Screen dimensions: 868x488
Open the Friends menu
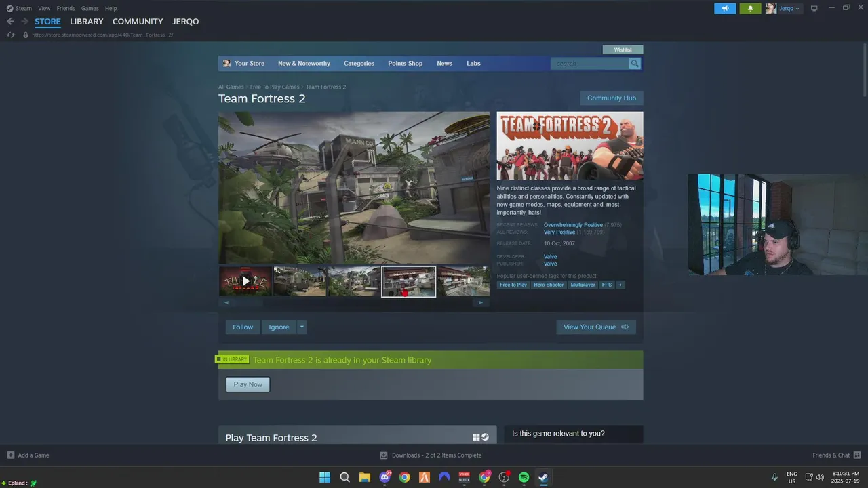66,8
